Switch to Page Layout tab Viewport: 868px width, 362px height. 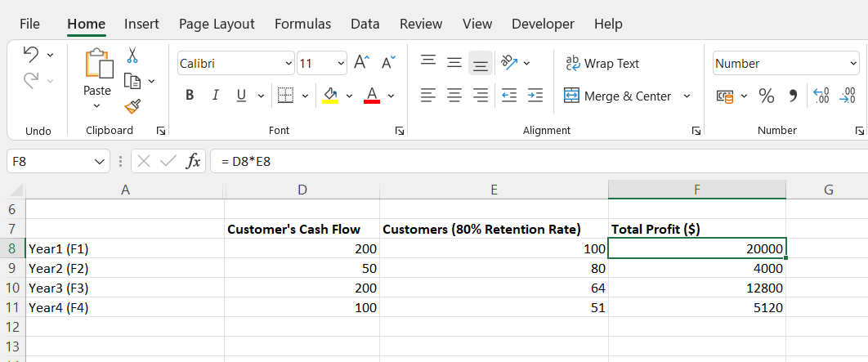point(217,24)
